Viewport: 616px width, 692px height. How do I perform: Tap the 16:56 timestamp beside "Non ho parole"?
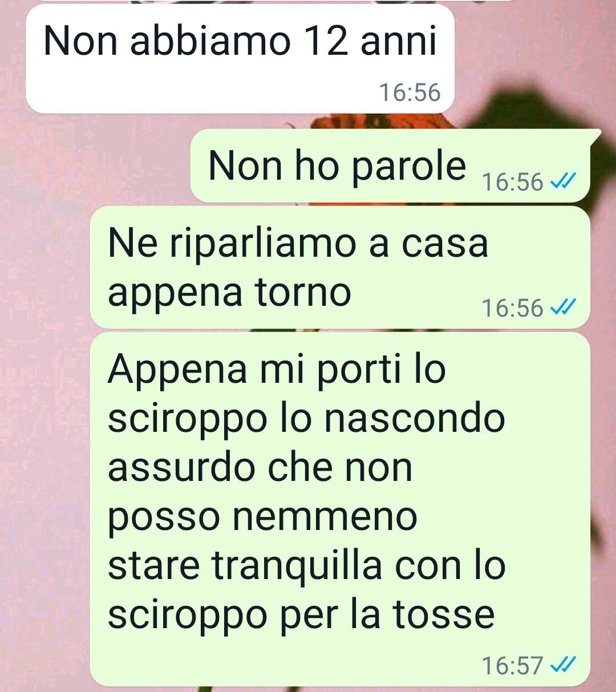pyautogui.click(x=512, y=182)
